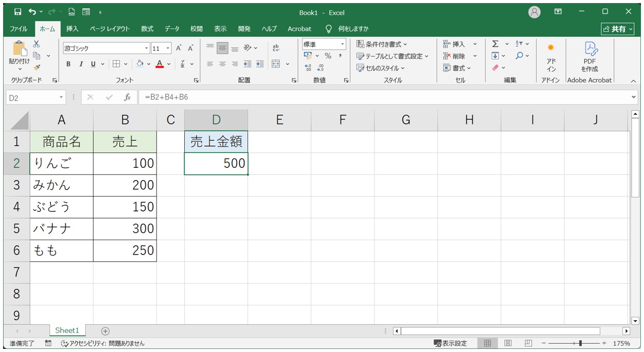Switch to page layout view in status bar
This screenshot has height=352, width=644.
click(507, 343)
